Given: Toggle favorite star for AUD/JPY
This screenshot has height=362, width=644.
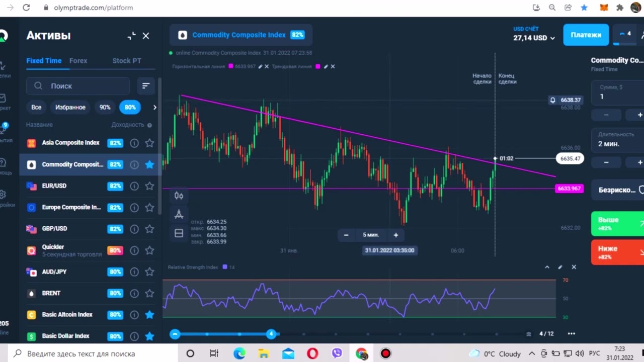Looking at the screenshot, I should tap(149, 272).
